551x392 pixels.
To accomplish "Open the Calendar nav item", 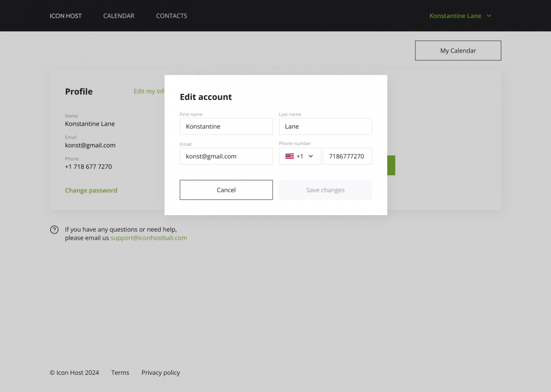I will point(119,16).
